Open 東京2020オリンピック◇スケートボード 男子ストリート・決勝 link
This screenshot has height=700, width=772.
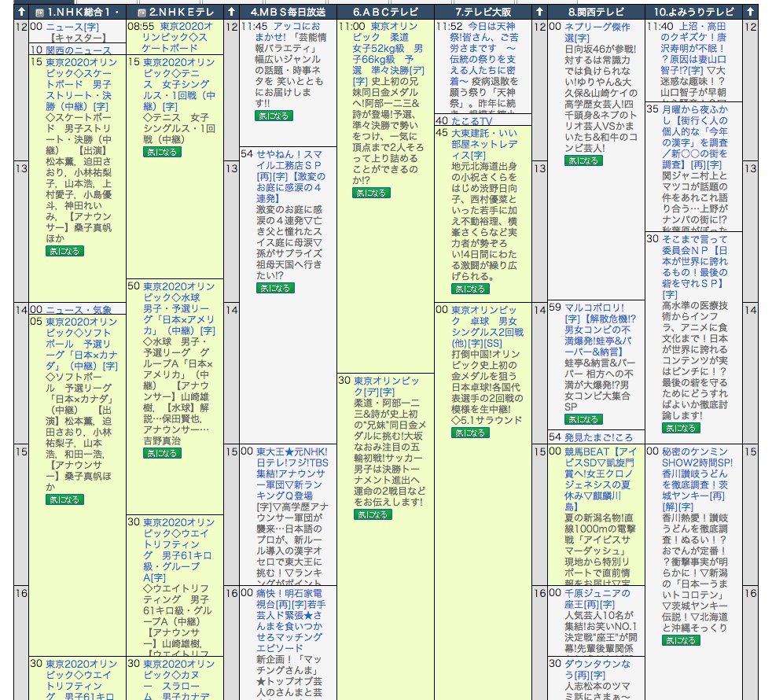[x=82, y=84]
